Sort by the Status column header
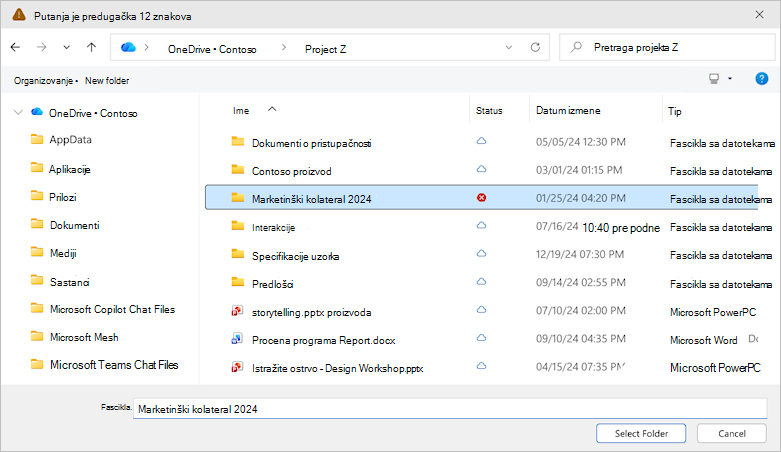The width and height of the screenshot is (781, 452). pyautogui.click(x=489, y=111)
